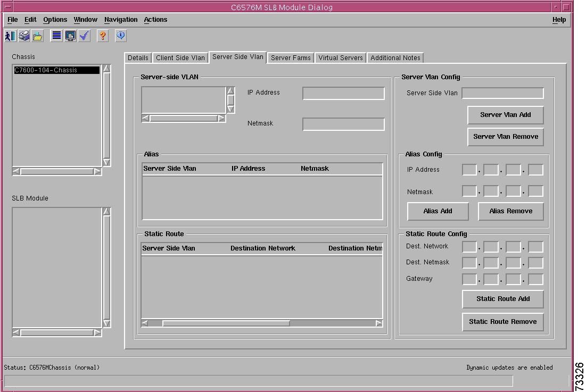
Task: Open the Options menu
Action: (x=55, y=20)
